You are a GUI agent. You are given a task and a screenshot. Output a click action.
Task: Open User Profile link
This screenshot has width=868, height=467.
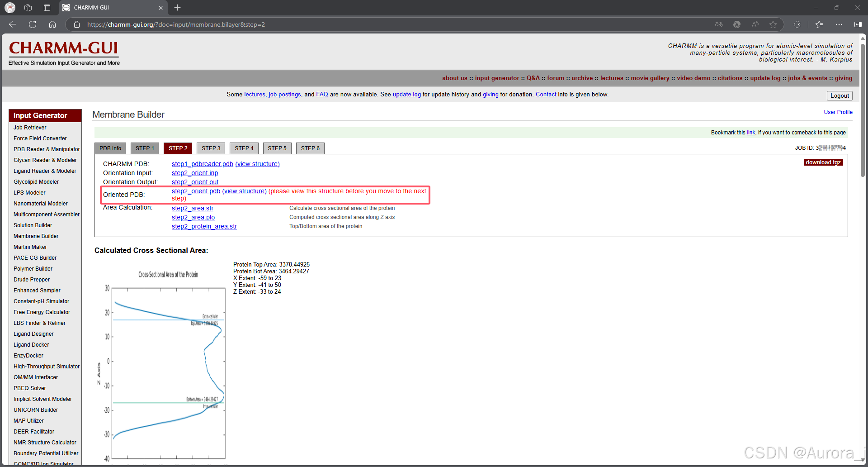[x=838, y=112]
